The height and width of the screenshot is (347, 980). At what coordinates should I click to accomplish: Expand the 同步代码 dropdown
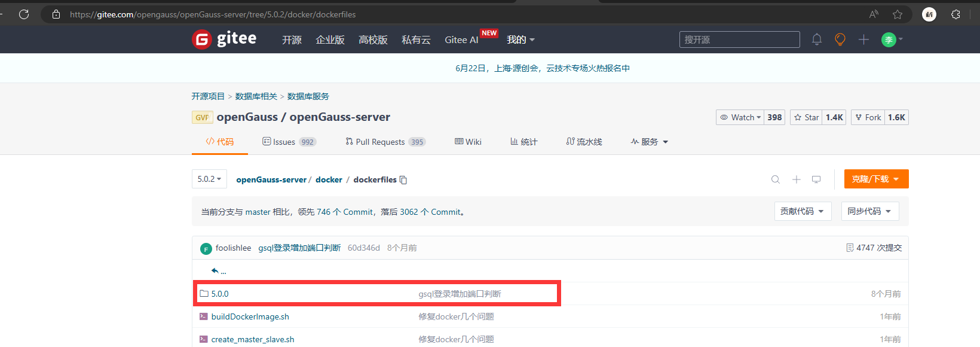(870, 211)
